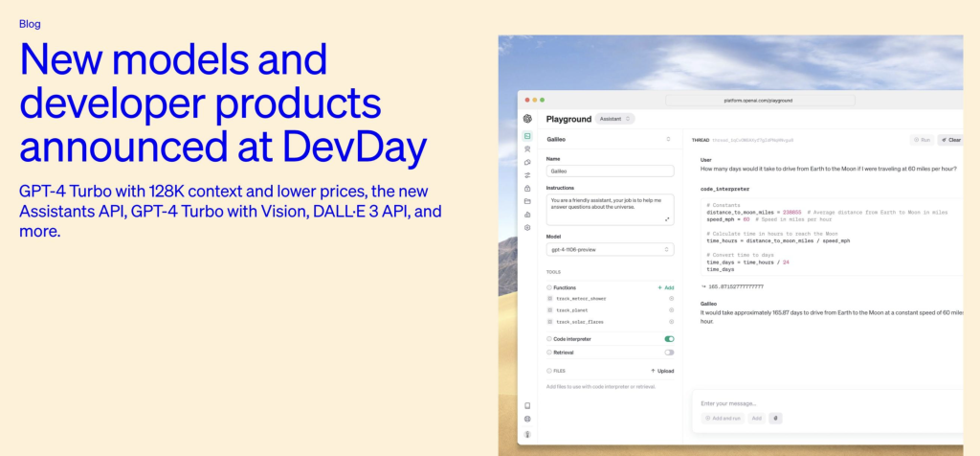Viewport: 980px width, 456px height.
Task: Click the Add and run button
Action: 724,419
